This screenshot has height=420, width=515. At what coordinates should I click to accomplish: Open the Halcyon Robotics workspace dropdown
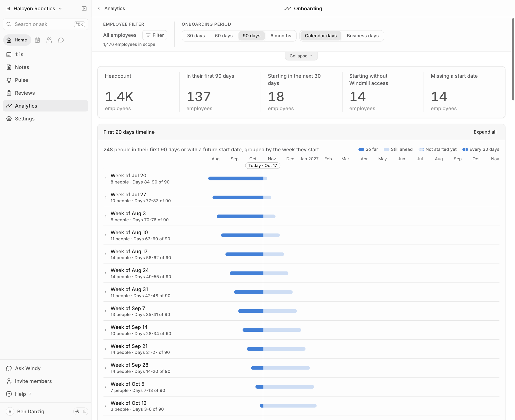[x=34, y=8]
